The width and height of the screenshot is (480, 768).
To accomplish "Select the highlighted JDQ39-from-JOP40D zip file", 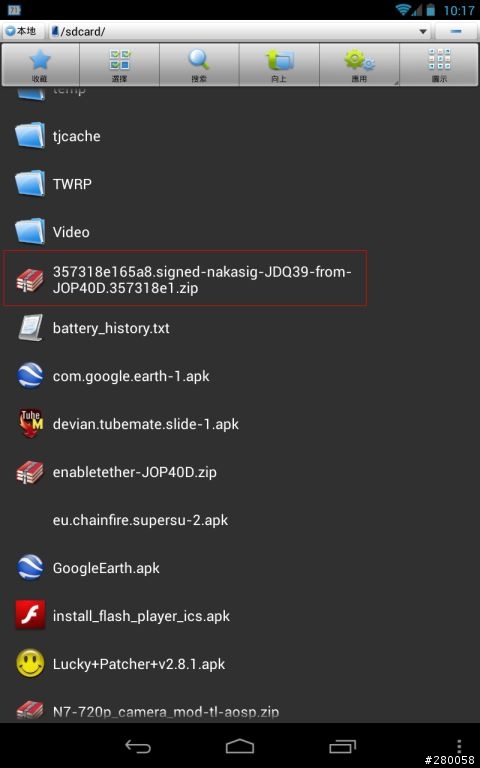I will pos(185,279).
